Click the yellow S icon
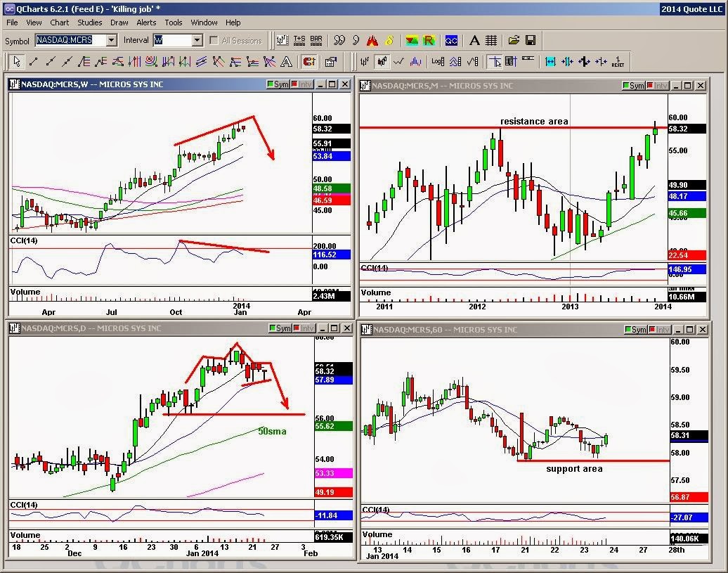 [389, 40]
